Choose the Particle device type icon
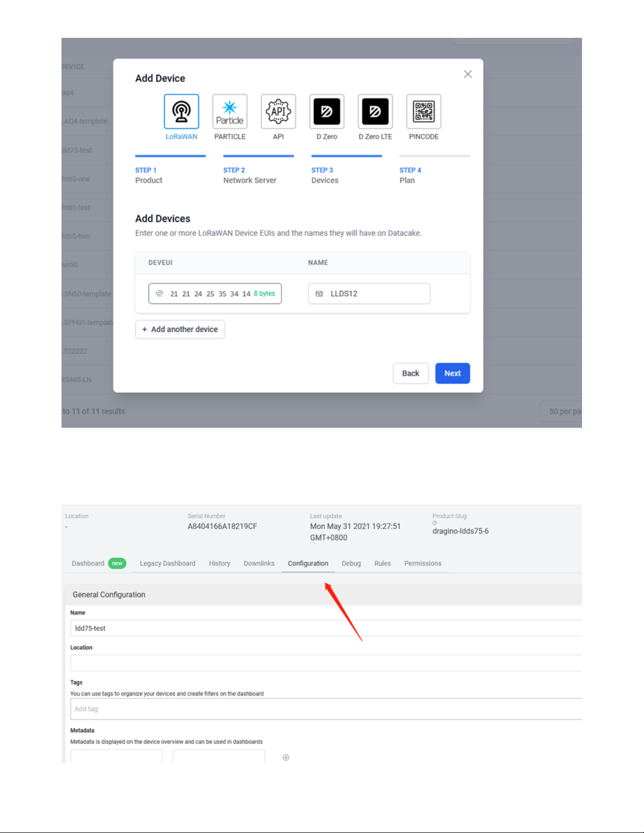Image resolution: width=644 pixels, height=833 pixels. tap(230, 111)
